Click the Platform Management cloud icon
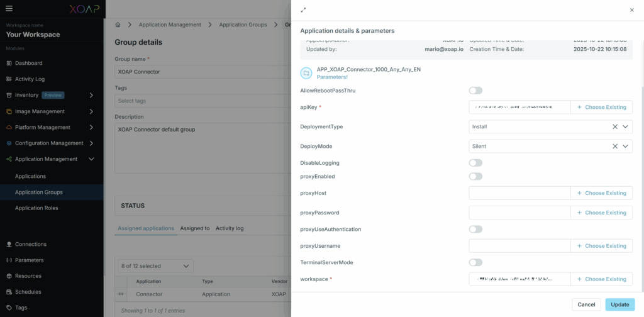644x317 pixels. [9, 127]
